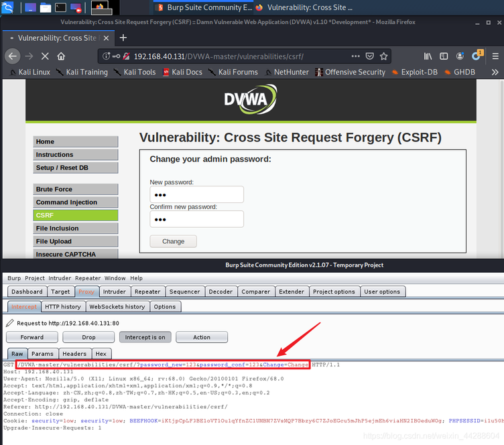The width and height of the screenshot is (504, 445).
Task: Open Firefox Library icon
Action: coord(428,56)
